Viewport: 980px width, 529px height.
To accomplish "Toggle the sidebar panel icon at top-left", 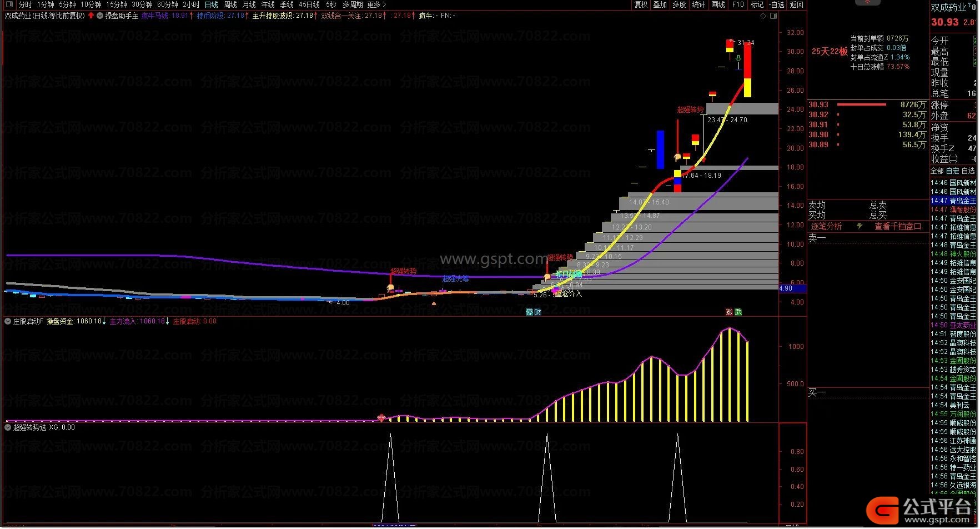I will pos(8,4).
